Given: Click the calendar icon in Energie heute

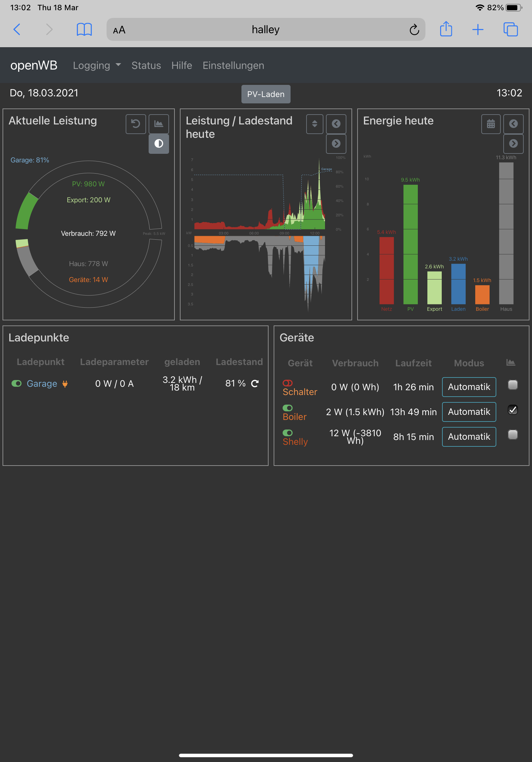Looking at the screenshot, I should (x=491, y=124).
